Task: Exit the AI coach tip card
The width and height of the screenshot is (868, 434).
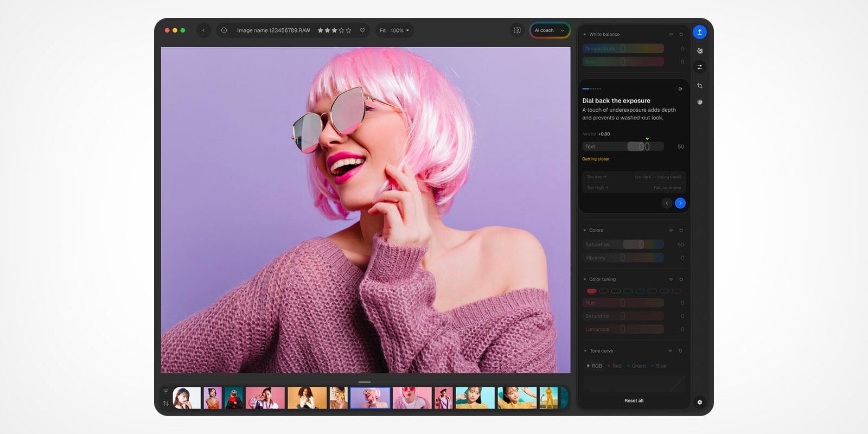Action: coord(680,89)
